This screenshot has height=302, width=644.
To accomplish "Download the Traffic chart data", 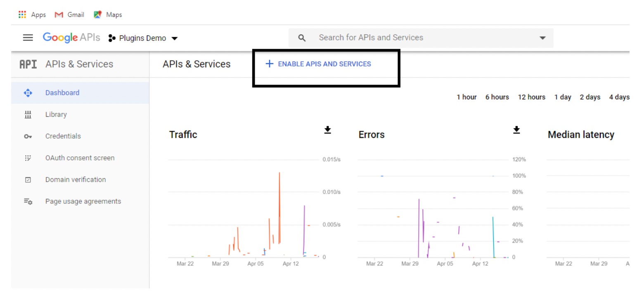I will pos(327,130).
